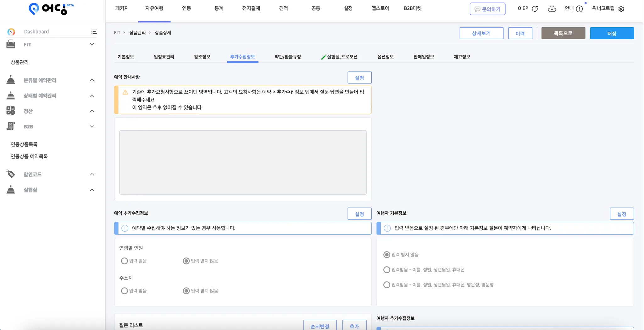Switch to the 실험실_프로모션 tab
The width and height of the screenshot is (644, 330).
click(x=339, y=57)
